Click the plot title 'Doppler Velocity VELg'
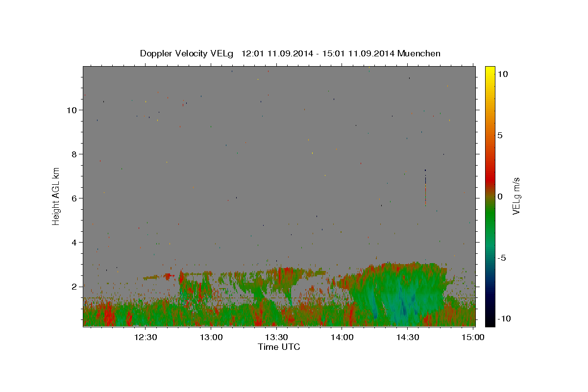Viewport: 588px width, 392px height. (x=187, y=53)
